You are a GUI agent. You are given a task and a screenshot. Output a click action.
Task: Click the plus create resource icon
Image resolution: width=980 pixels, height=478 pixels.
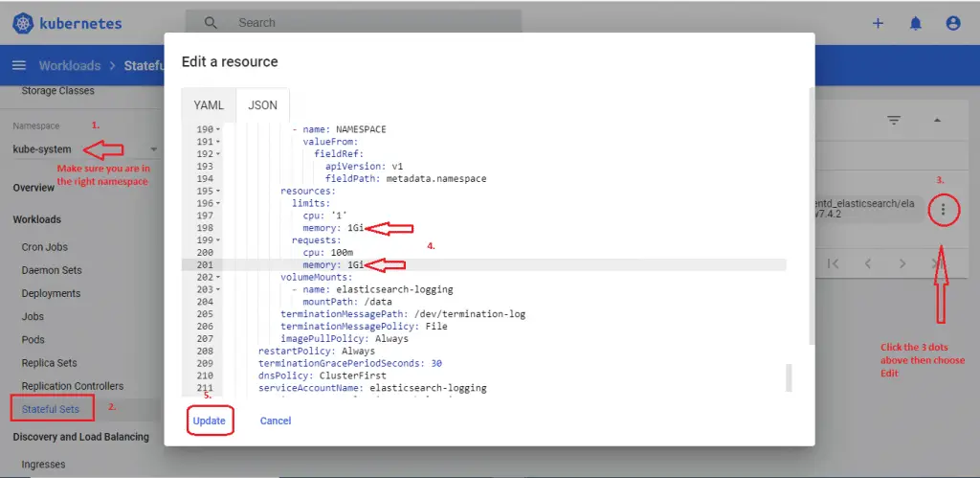[x=879, y=23]
